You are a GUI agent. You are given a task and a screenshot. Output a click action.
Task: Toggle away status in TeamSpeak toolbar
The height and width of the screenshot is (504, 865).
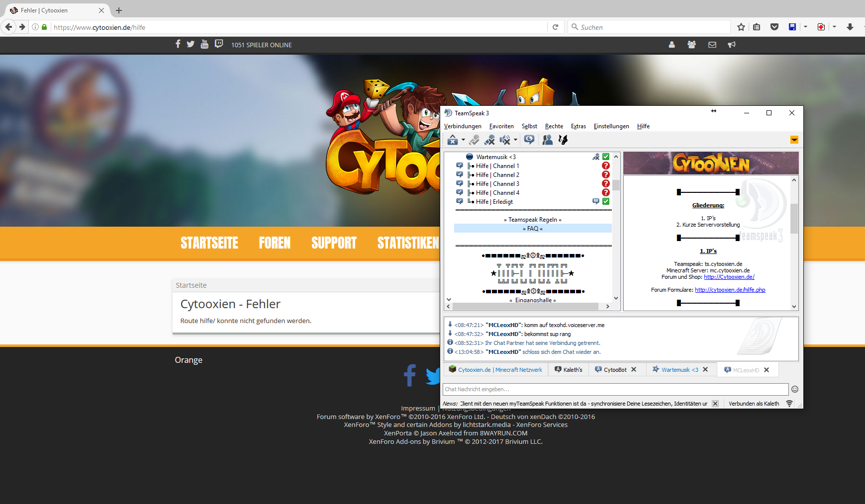click(x=474, y=140)
